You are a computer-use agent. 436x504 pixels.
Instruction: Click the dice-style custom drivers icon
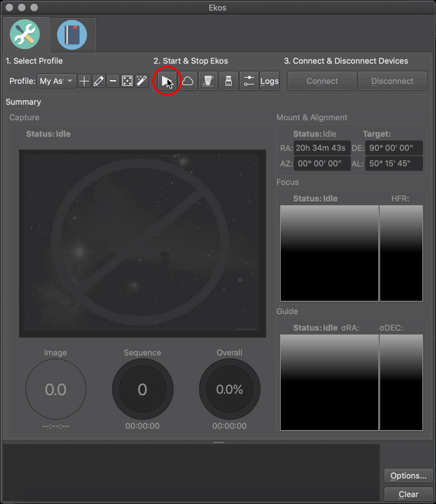click(x=127, y=81)
